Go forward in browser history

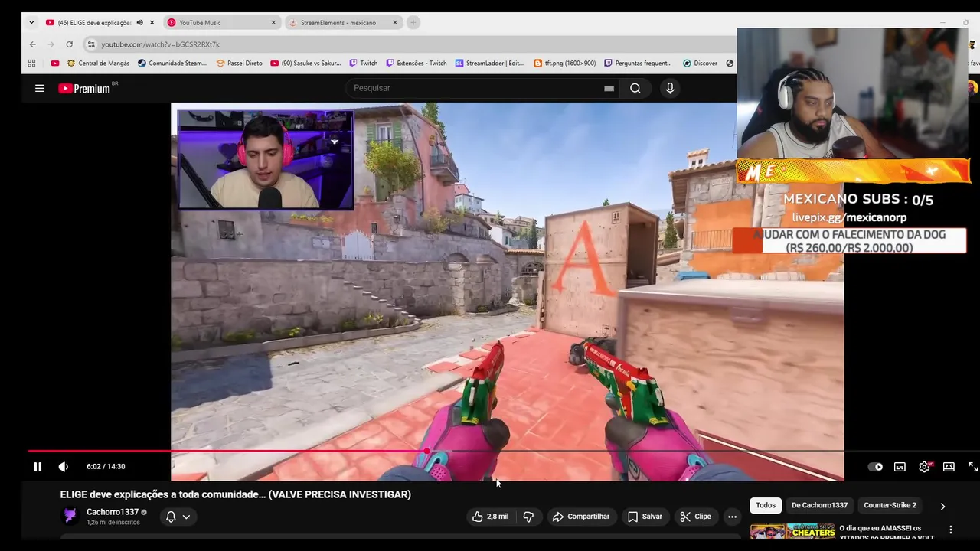(51, 44)
